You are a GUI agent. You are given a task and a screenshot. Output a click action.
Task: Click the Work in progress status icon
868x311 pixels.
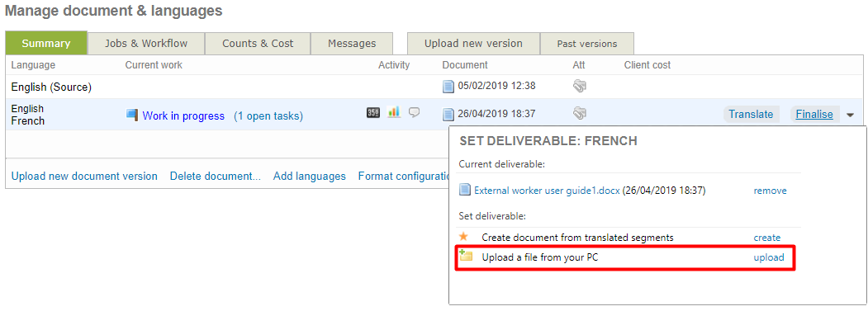pyautogui.click(x=132, y=115)
